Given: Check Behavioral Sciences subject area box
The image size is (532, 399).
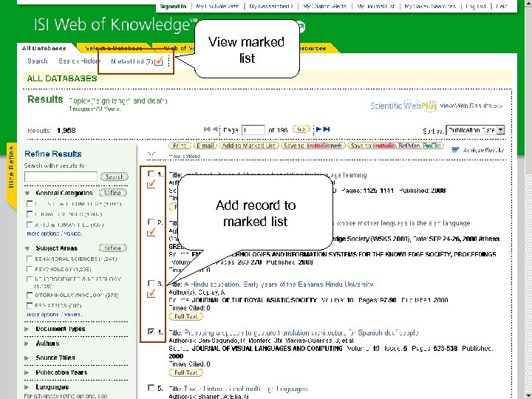Looking at the screenshot, I should pos(30,259).
